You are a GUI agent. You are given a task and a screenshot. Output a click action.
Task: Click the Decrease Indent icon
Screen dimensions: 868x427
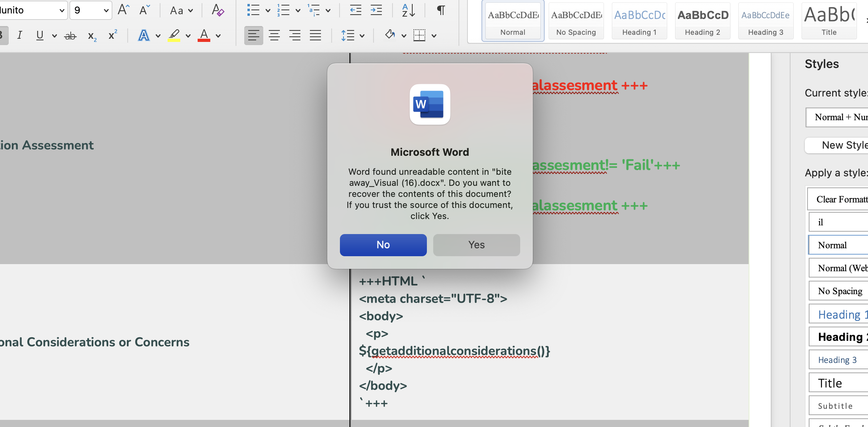[x=355, y=10]
